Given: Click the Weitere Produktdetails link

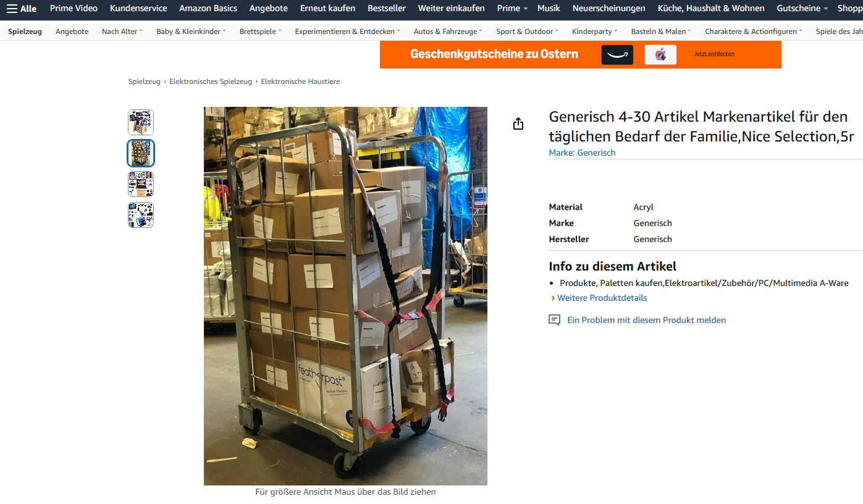Looking at the screenshot, I should pos(602,298).
